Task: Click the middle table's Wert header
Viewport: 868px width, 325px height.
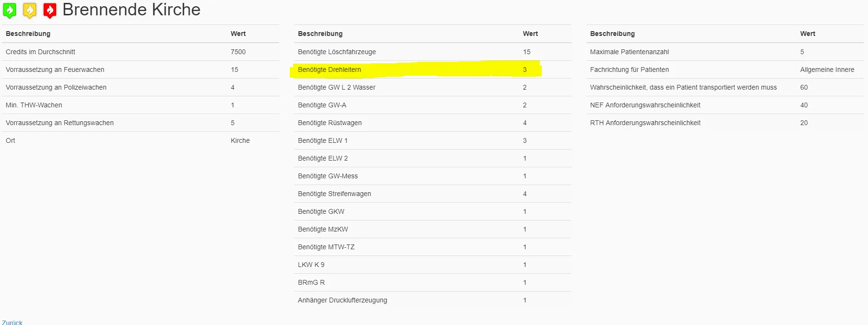Action: (x=530, y=34)
